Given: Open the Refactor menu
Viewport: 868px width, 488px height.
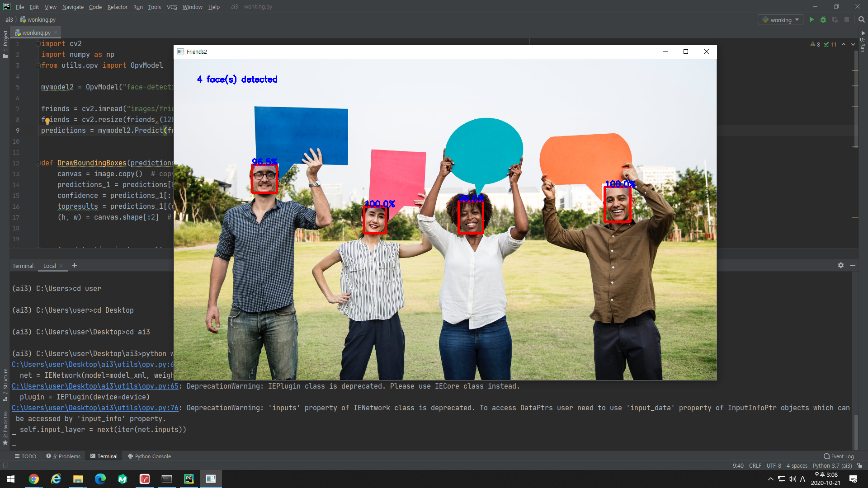Looking at the screenshot, I should pyautogui.click(x=117, y=7).
